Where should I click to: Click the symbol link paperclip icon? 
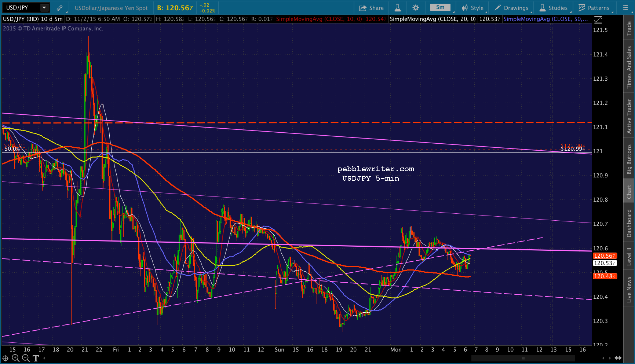point(59,8)
